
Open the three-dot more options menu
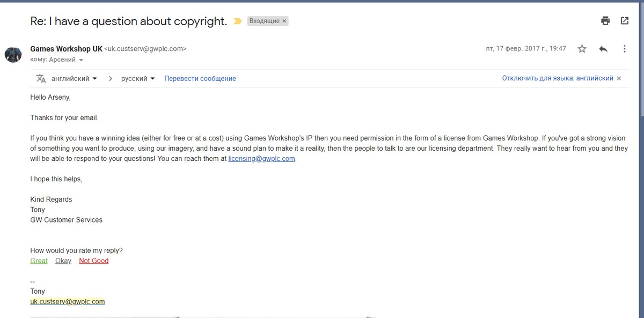pos(624,49)
